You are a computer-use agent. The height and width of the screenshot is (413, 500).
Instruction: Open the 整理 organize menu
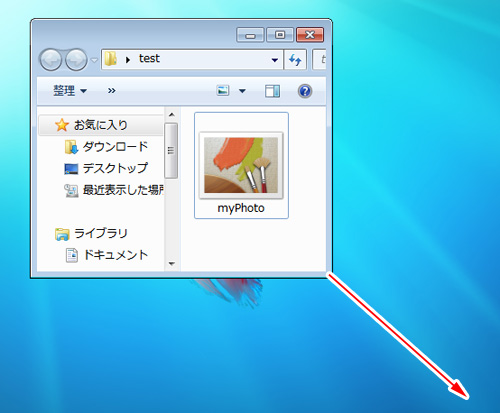pos(70,91)
